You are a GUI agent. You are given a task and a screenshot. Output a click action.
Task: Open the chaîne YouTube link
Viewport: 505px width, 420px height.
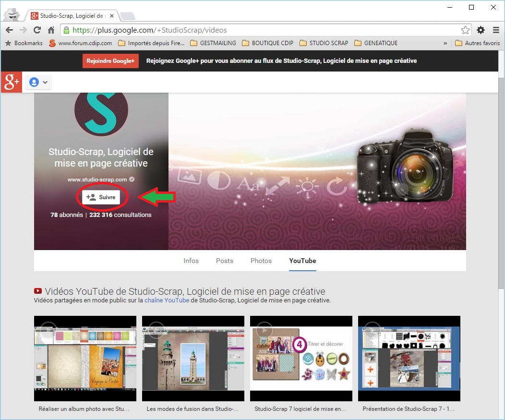coord(167,300)
